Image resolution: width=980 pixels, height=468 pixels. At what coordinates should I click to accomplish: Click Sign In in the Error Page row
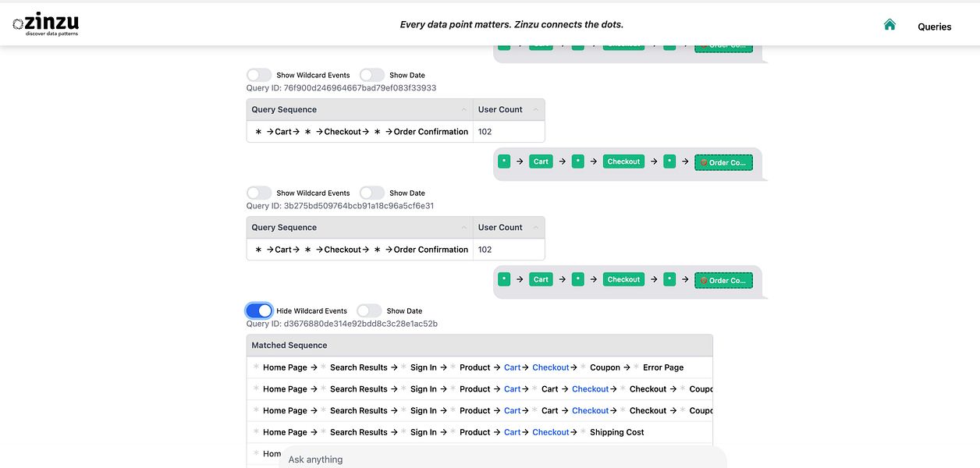[424, 367]
